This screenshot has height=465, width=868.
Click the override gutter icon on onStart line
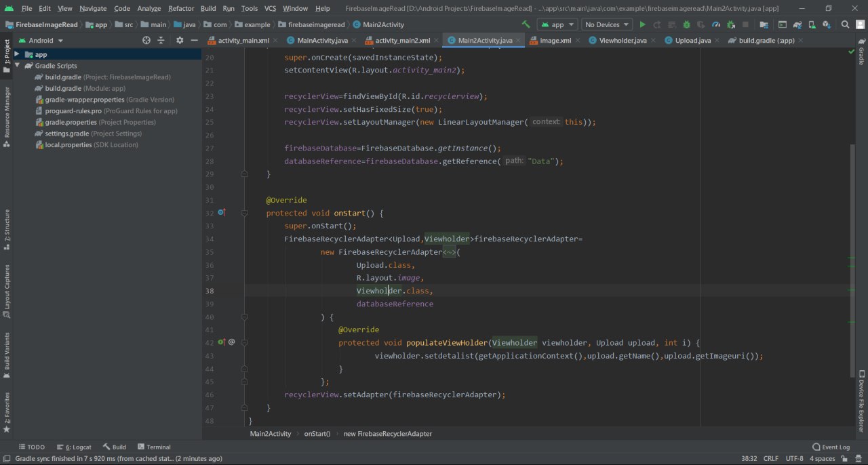pyautogui.click(x=221, y=213)
